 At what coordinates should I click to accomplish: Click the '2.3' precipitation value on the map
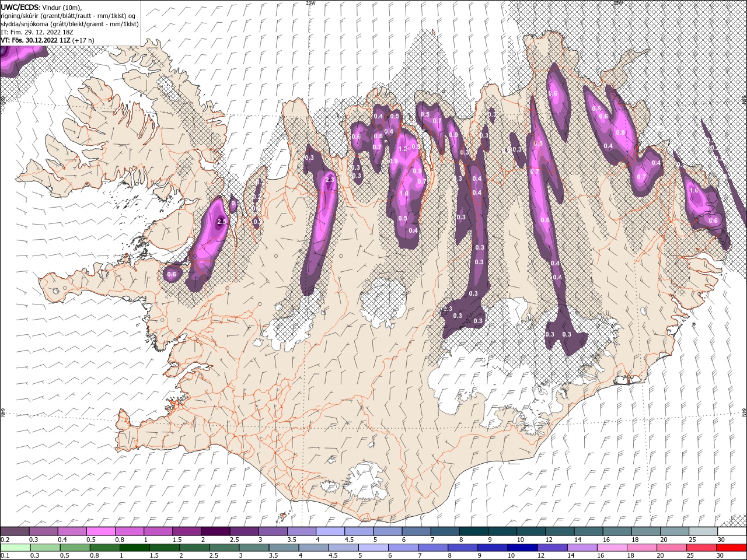tap(330, 180)
